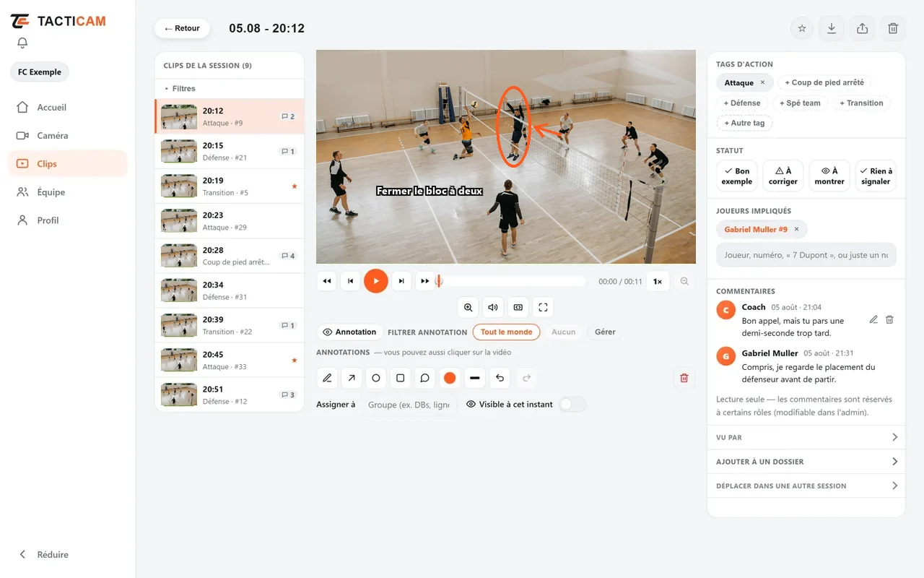Image resolution: width=924 pixels, height=578 pixels.
Task: Select the freehand pencil annotation tool
Action: [x=328, y=378]
